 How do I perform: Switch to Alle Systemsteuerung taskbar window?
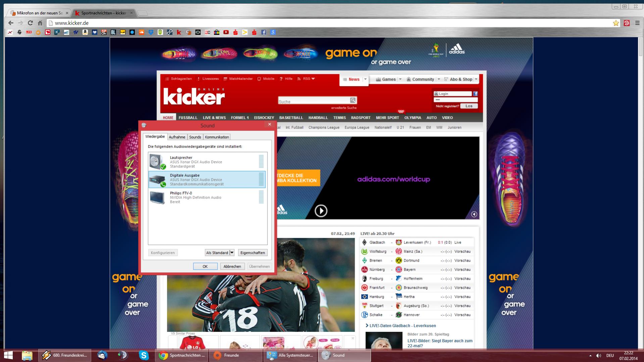click(x=290, y=355)
